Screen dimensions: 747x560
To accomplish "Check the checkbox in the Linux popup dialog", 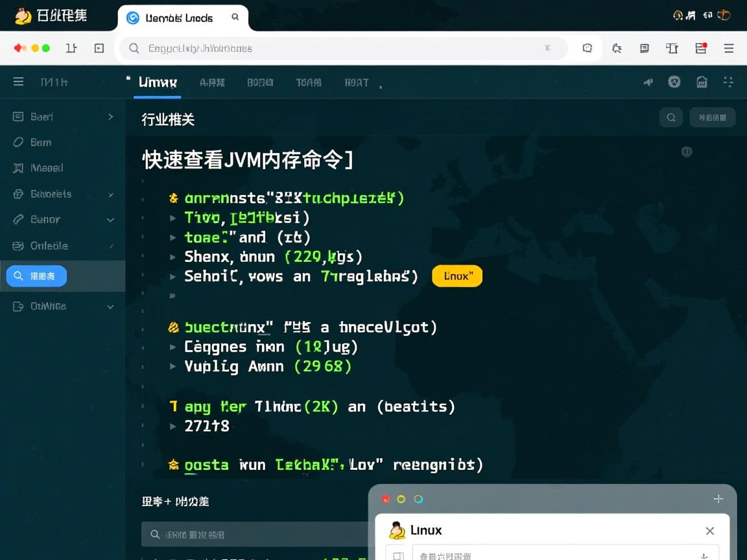I will [x=397, y=555].
